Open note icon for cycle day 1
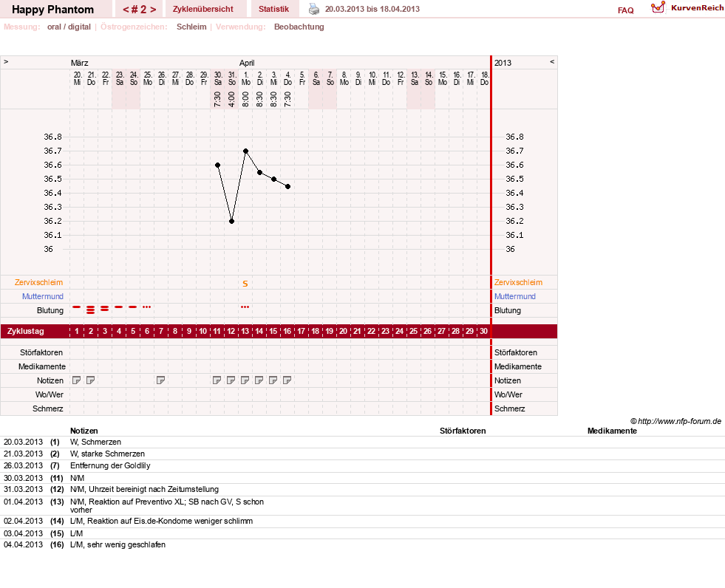Viewport: 725px width, 588px height. (x=76, y=380)
